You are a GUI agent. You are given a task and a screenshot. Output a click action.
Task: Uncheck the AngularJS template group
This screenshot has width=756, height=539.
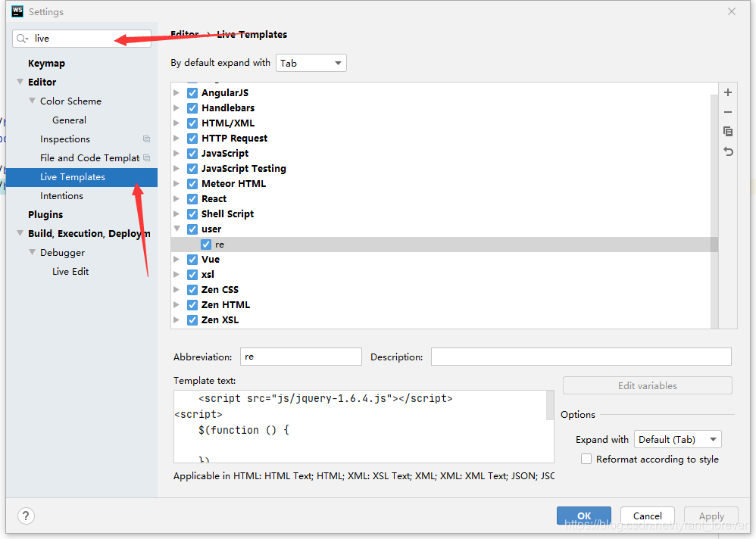click(192, 93)
